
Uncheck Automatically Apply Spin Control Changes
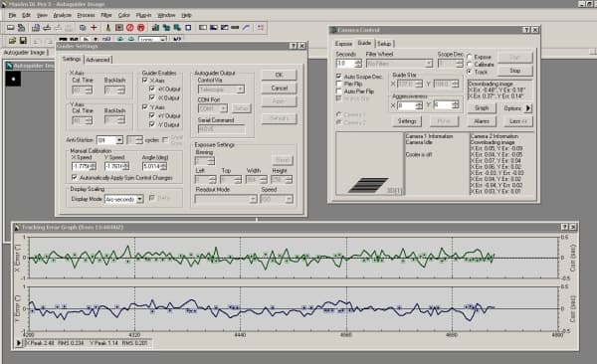point(75,177)
